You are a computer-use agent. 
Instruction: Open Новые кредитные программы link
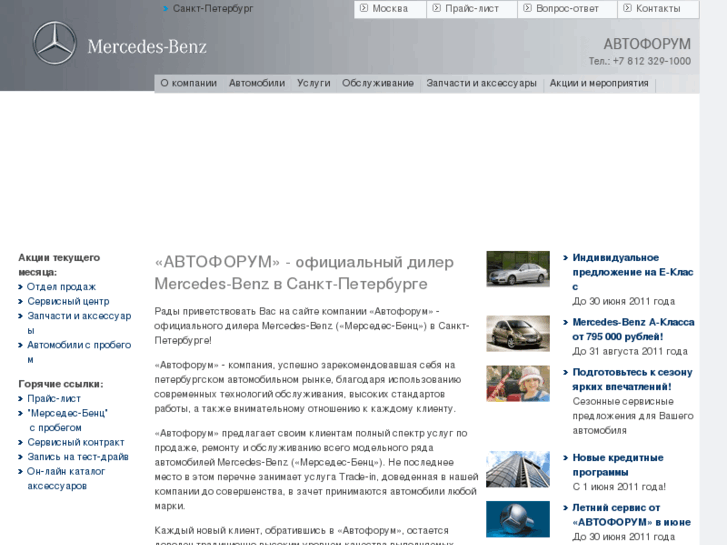coord(618,465)
